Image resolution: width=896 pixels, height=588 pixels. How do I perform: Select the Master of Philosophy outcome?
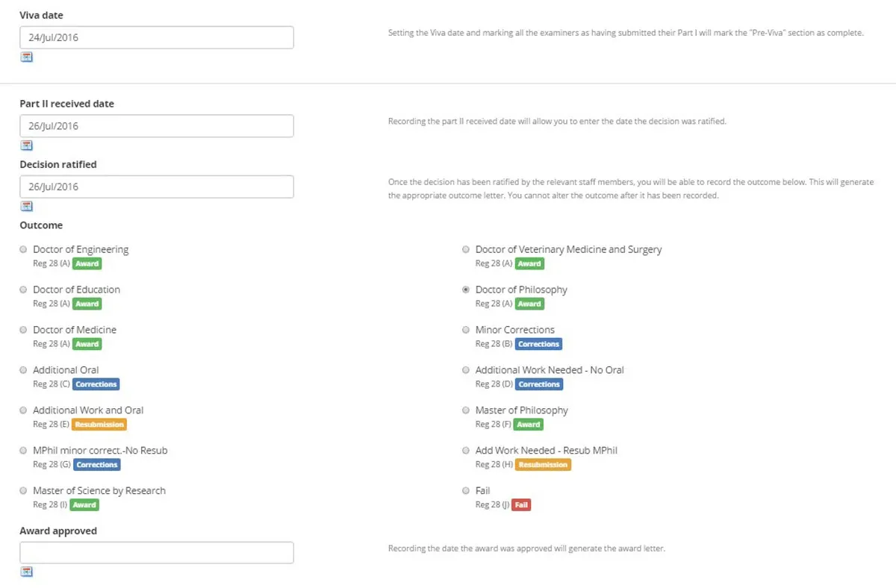(465, 410)
